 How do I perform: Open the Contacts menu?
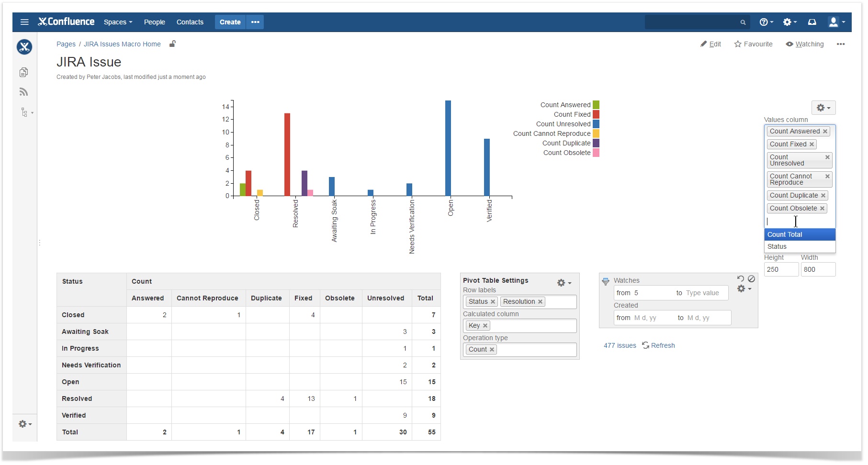click(190, 22)
